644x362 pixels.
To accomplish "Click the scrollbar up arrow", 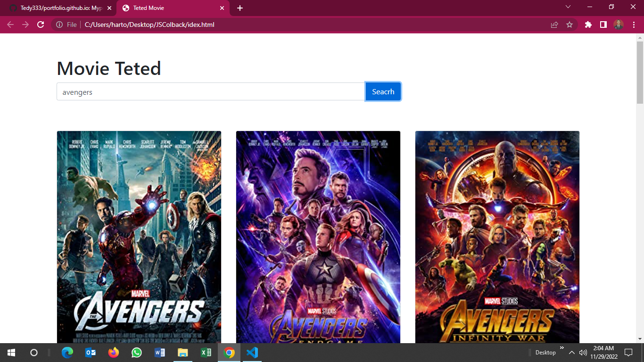I will click(640, 37).
